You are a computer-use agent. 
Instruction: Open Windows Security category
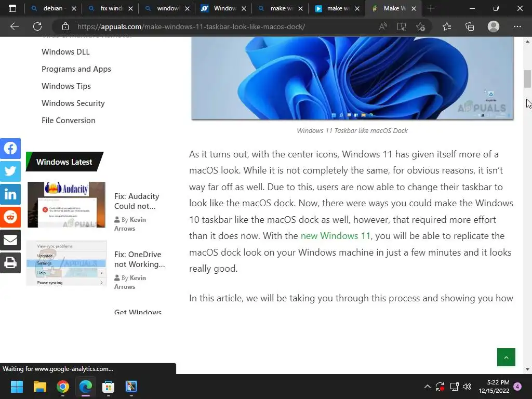[73, 103]
